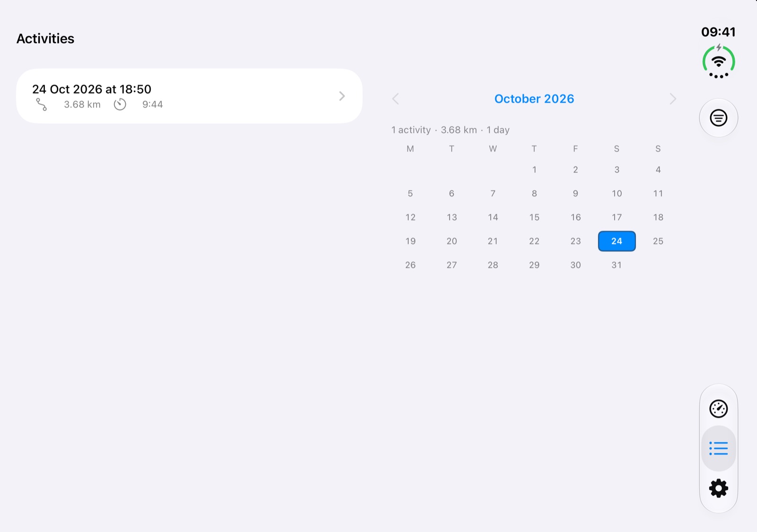Select day 18 in calendar
The image size is (757, 532).
658,217
